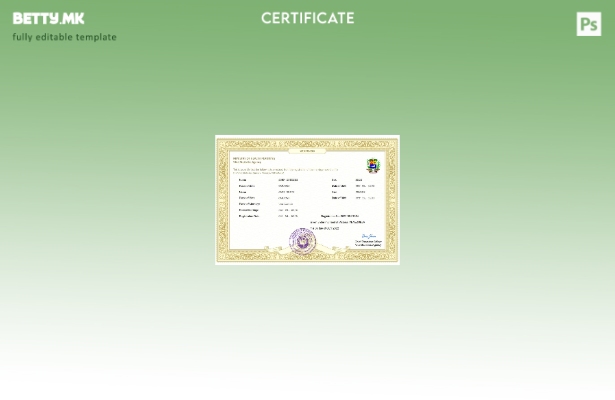Click the BETTY.MK logo

48,18
